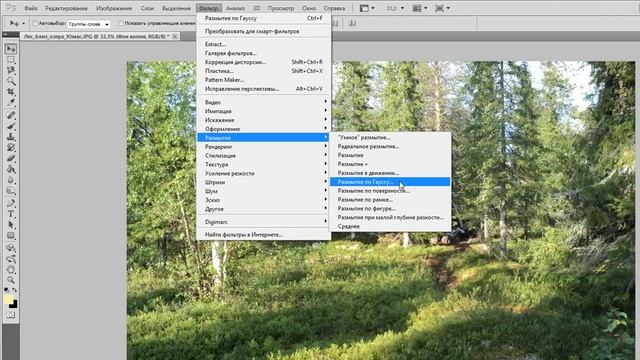Click Найти фильтры в Интернете...
640x360 pixels.
(263, 235)
